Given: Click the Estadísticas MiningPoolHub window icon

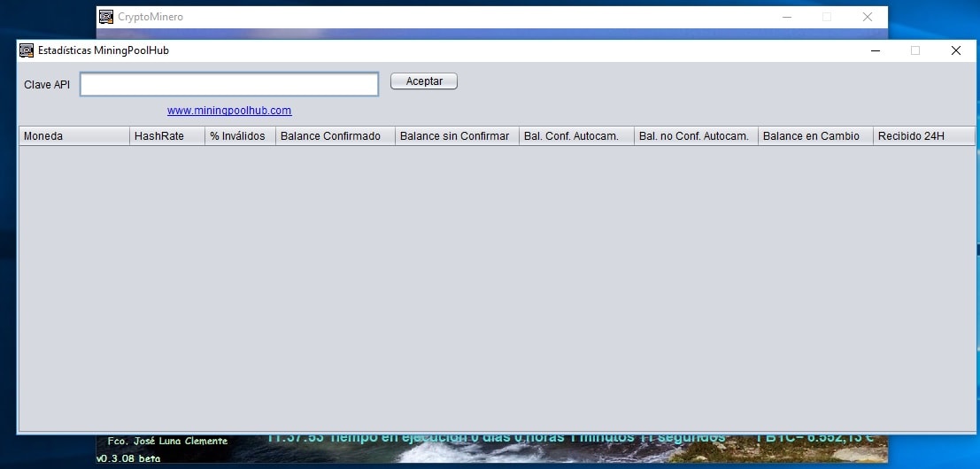Looking at the screenshot, I should click(x=27, y=50).
